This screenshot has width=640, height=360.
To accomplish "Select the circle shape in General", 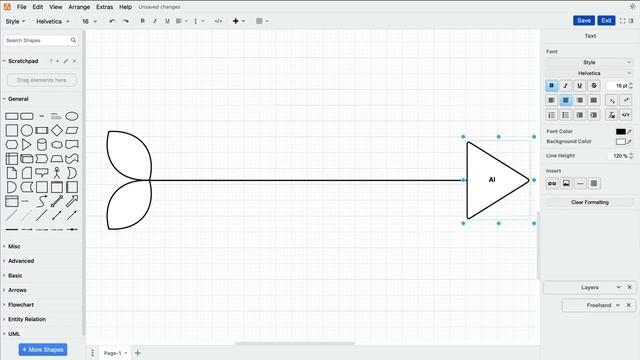I will point(27,131).
